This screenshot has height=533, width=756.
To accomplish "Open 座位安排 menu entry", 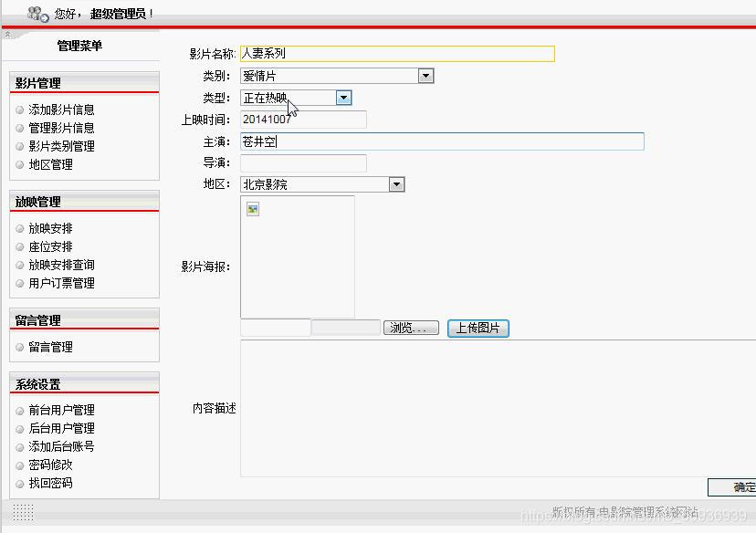I will [50, 246].
